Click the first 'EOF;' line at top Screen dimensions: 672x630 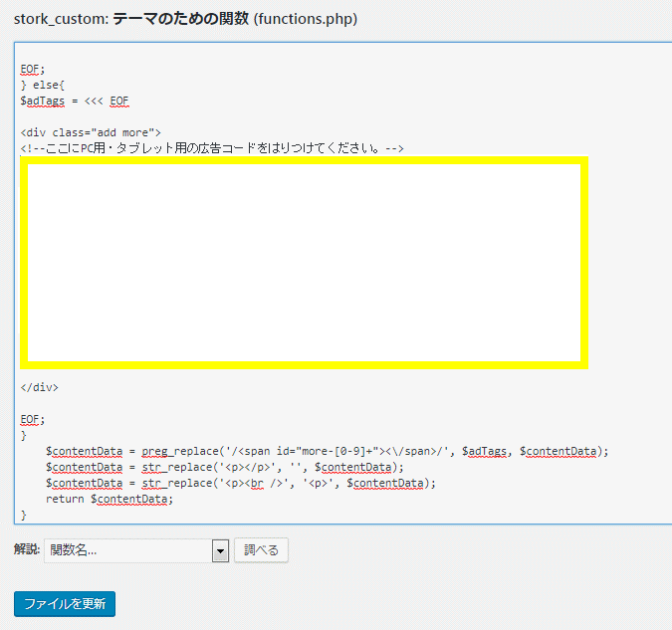[x=33, y=69]
